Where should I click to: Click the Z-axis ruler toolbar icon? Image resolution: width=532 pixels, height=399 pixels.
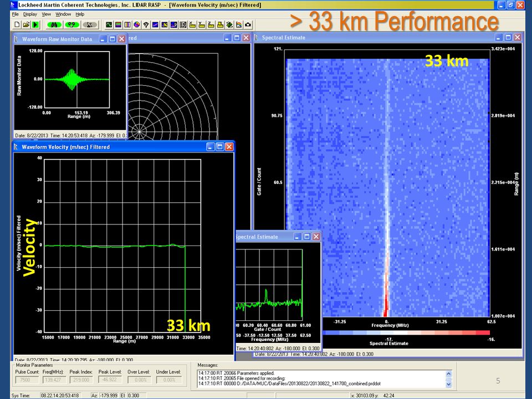[211, 25]
